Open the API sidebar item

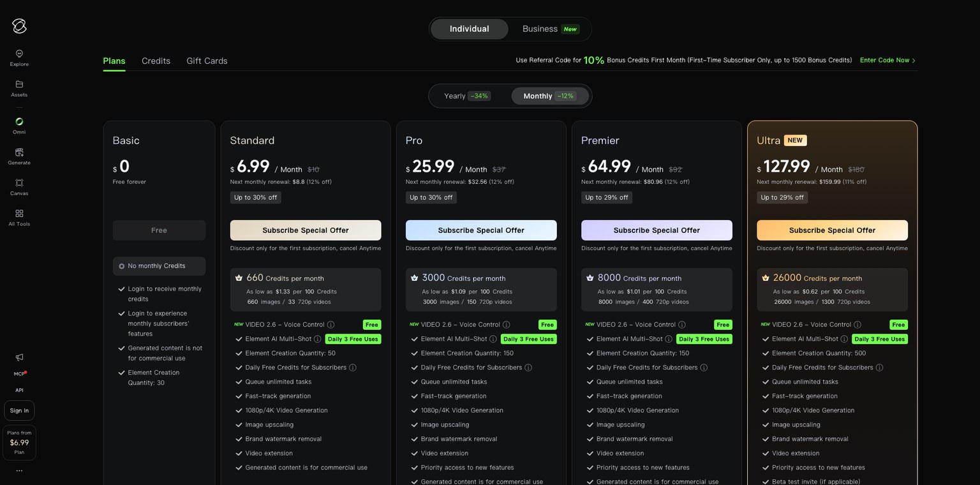[19, 390]
